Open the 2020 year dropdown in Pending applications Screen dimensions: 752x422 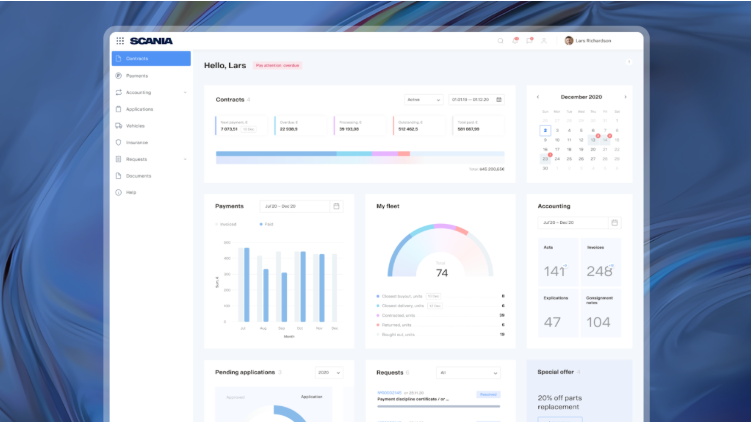click(328, 372)
